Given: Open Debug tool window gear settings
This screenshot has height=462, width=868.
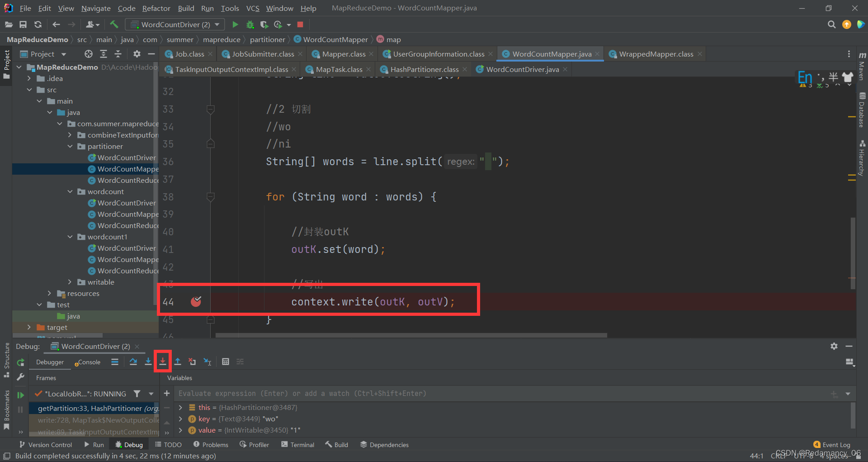Looking at the screenshot, I should click(x=834, y=346).
